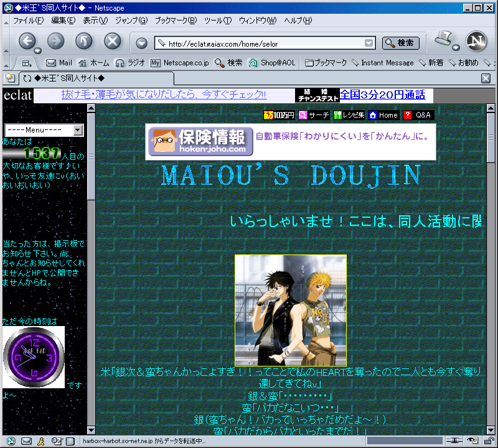Click the 検索 search button
Screen dimensions: 498x448
pyautogui.click(x=400, y=43)
